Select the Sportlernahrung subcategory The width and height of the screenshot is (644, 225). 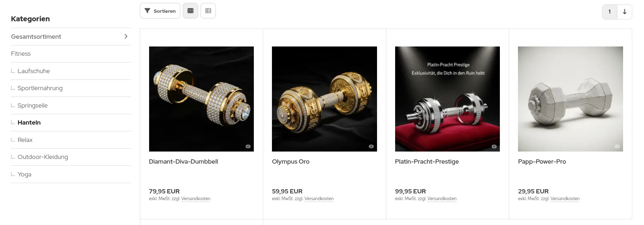40,88
